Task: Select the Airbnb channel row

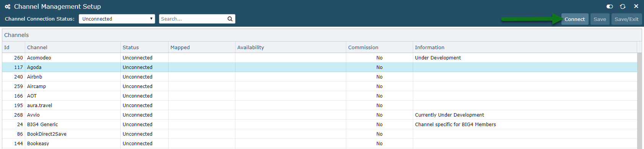Action: tap(320, 77)
